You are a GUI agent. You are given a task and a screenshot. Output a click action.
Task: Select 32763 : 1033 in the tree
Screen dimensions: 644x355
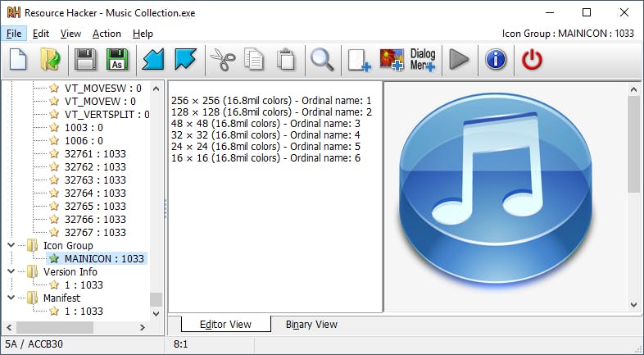[x=95, y=180]
